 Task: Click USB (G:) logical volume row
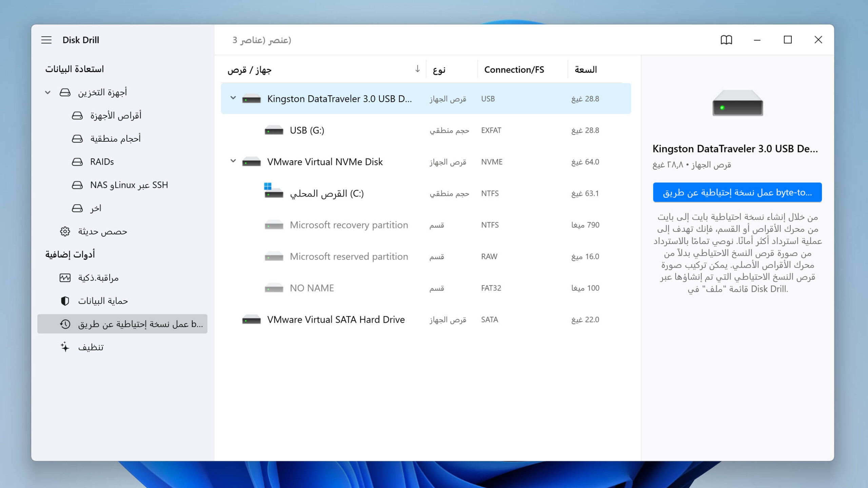(426, 130)
